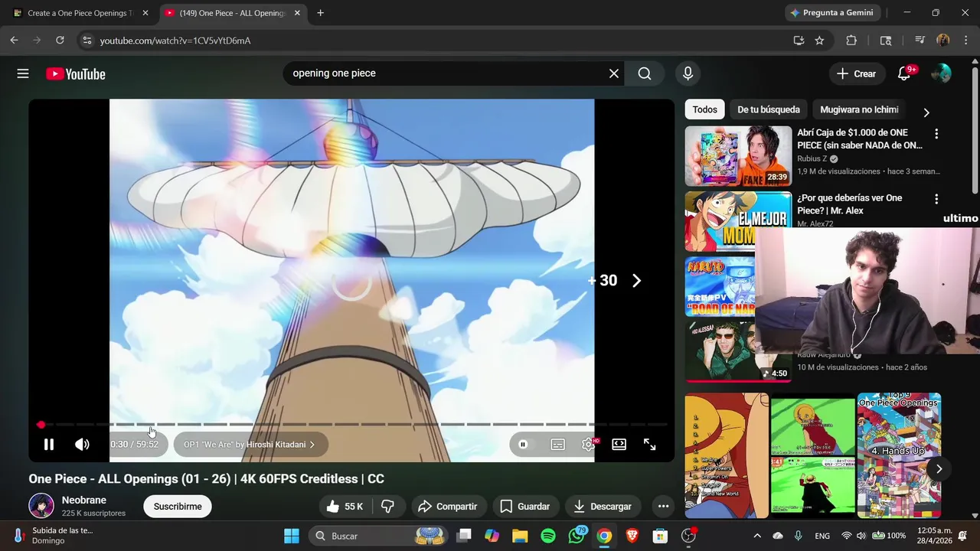The width and height of the screenshot is (980, 551).
Task: Open Spotify from the taskbar
Action: tap(548, 536)
